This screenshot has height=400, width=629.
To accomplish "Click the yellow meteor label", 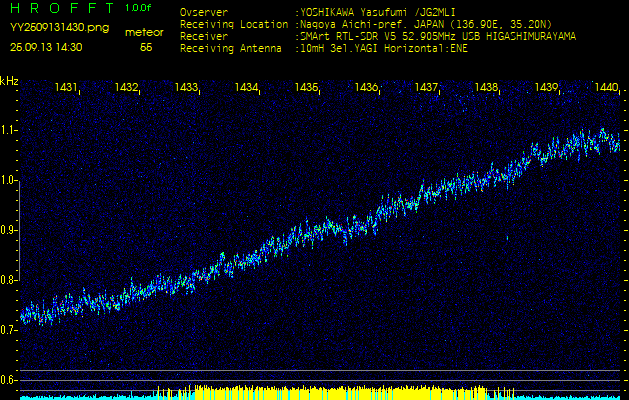I will click(x=145, y=32).
